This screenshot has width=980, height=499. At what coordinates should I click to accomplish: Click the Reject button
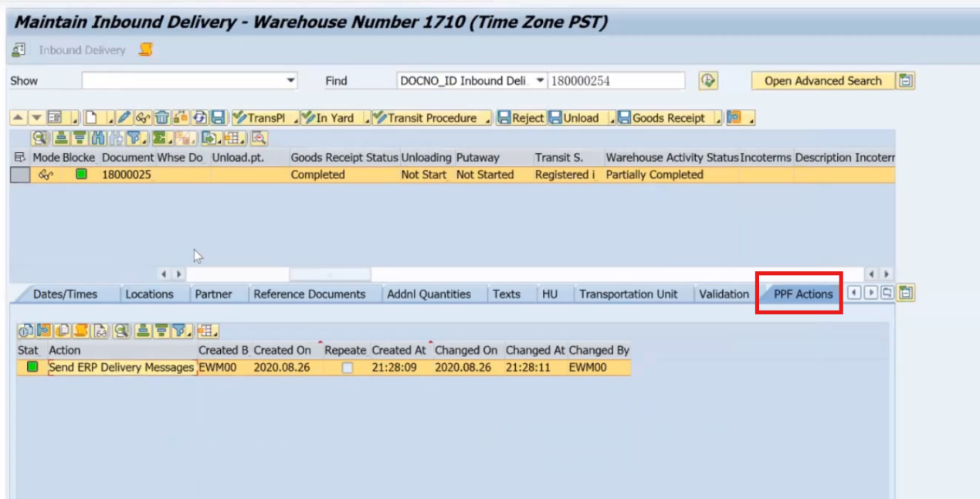[521, 118]
